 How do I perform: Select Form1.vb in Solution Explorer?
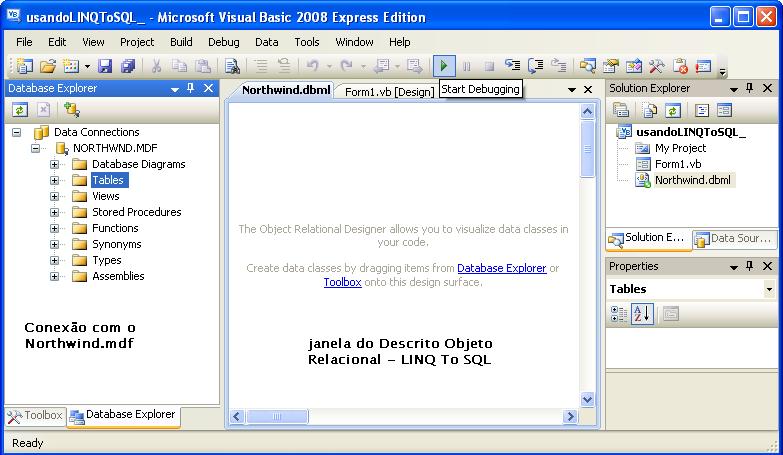[678, 164]
